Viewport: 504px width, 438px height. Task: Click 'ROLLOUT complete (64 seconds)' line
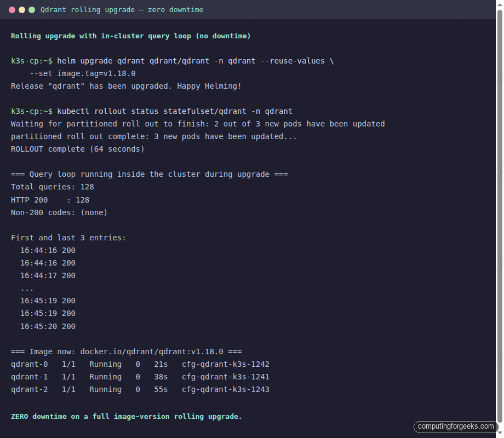point(77,149)
